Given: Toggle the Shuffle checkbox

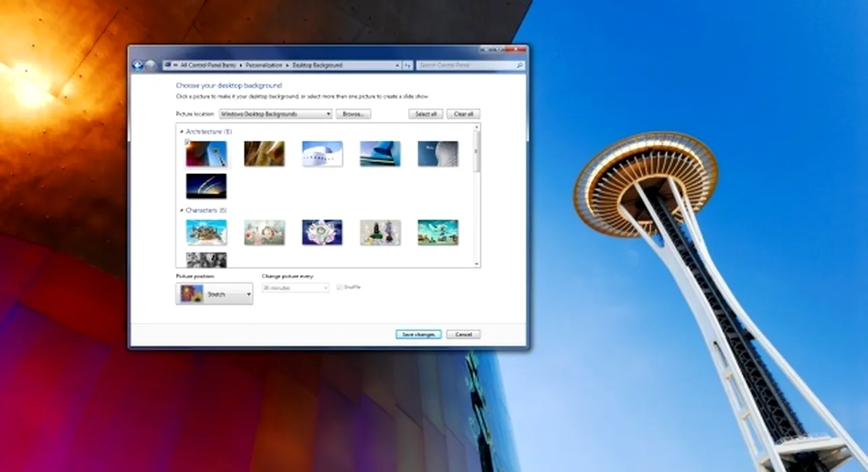Looking at the screenshot, I should (340, 287).
